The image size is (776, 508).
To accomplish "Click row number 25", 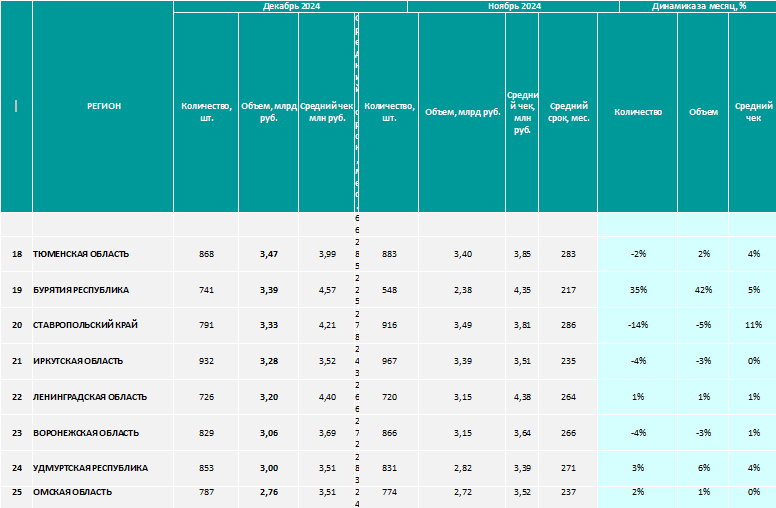I will click(17, 492).
